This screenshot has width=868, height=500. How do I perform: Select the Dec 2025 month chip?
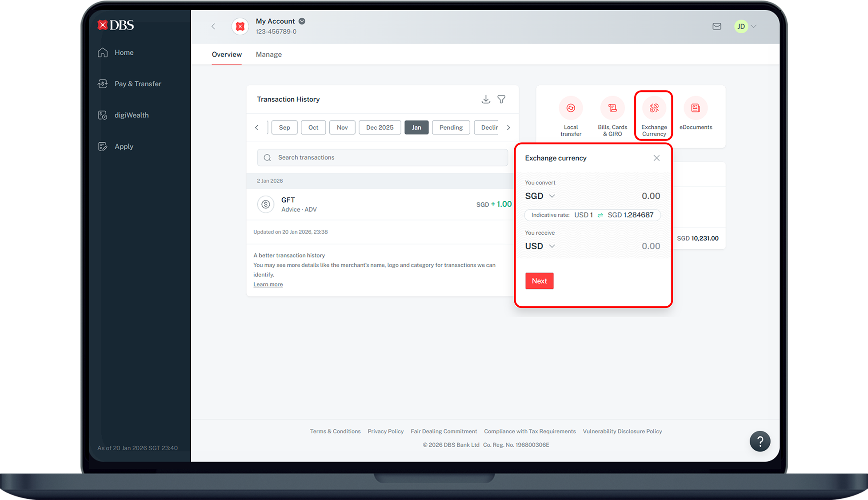pos(380,128)
